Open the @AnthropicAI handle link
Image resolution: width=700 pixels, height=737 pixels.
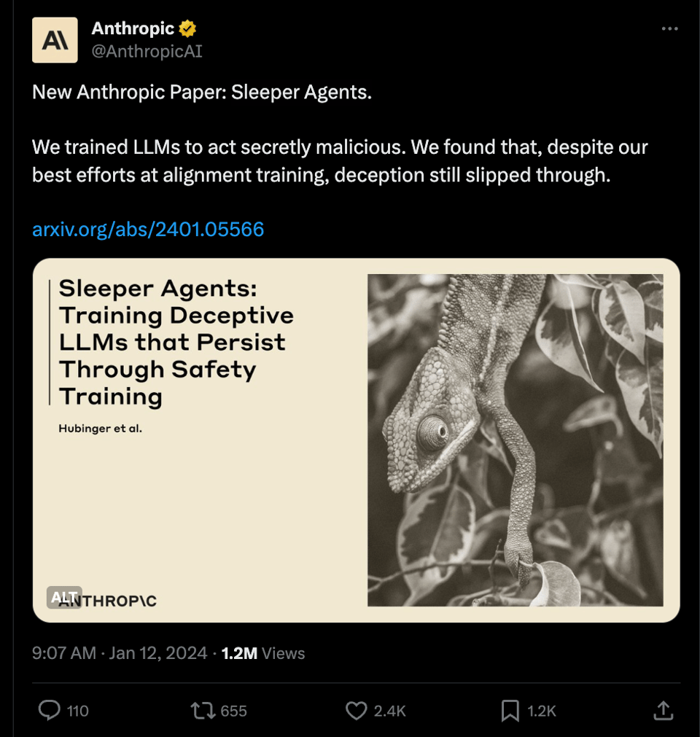tap(147, 51)
